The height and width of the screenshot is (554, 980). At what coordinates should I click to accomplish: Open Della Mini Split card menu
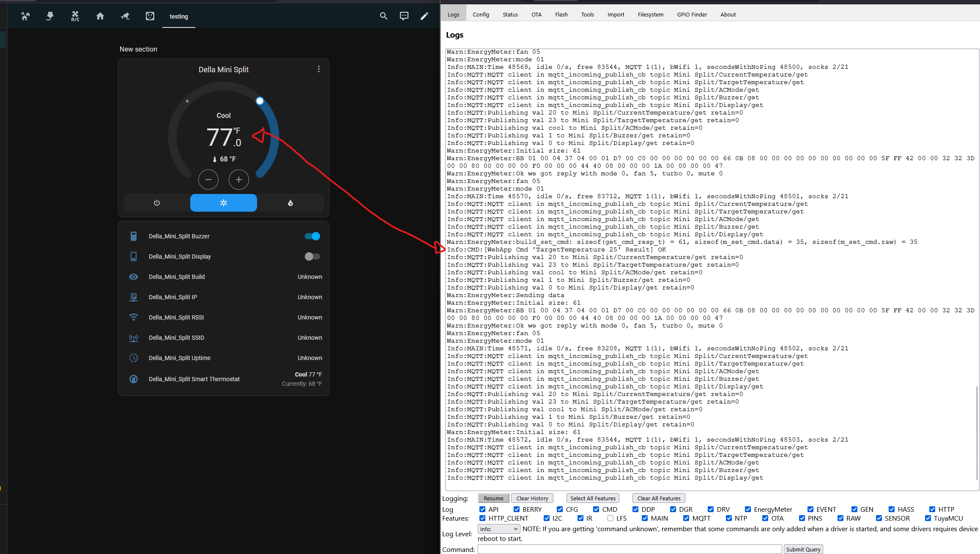click(318, 69)
